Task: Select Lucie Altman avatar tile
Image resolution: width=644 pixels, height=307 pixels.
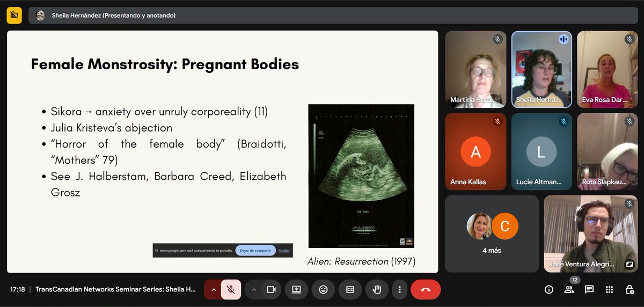Action: (x=541, y=152)
